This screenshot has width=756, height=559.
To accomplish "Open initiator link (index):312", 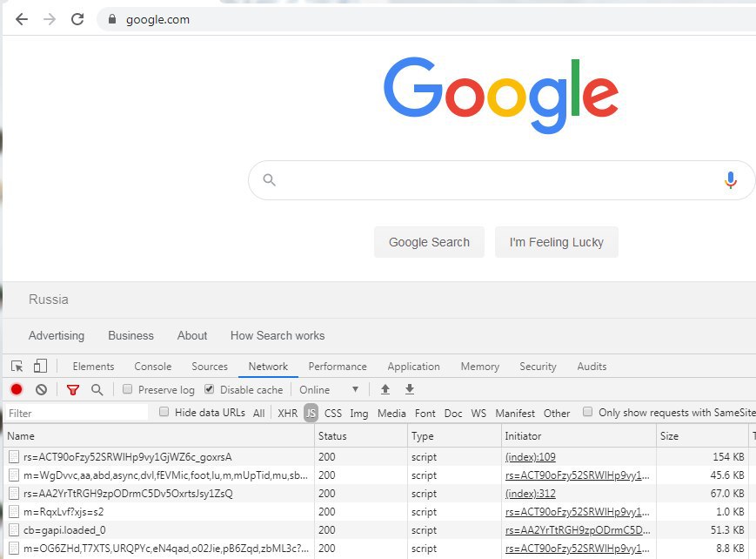I will coord(531,494).
